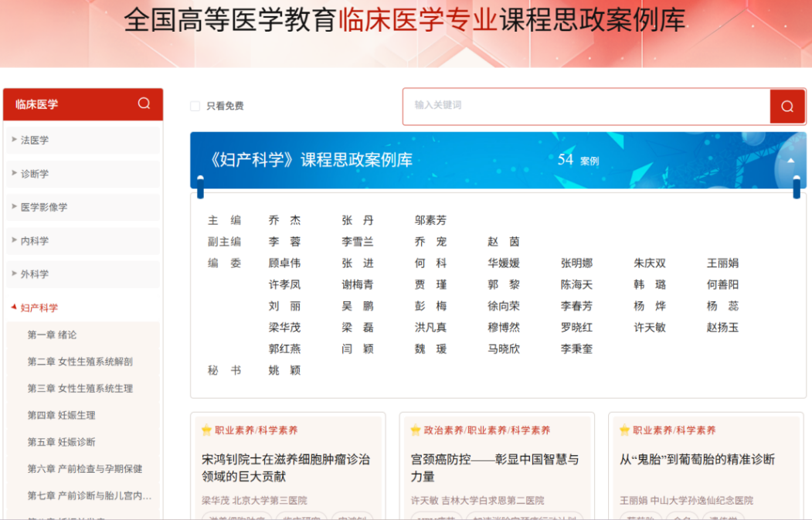This screenshot has height=520, width=812.
Task: Collapse the 妇产科学 banner with the up arrow
Action: [x=790, y=161]
